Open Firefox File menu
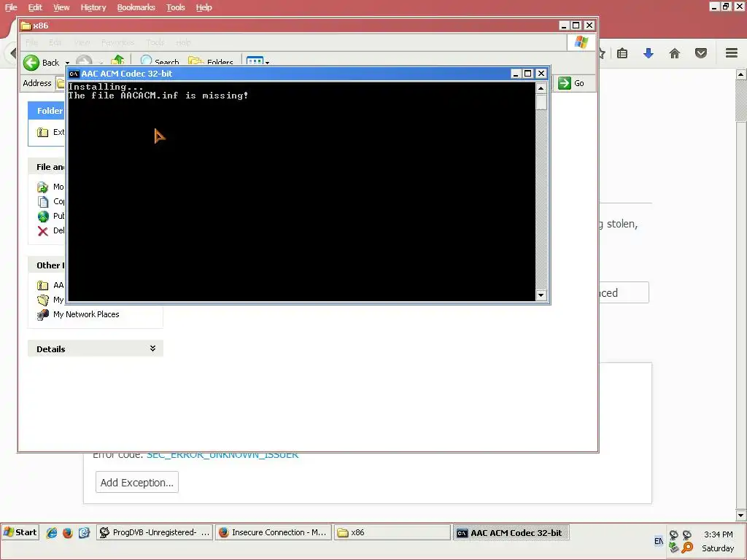Image resolution: width=747 pixels, height=560 pixels. 11,7
